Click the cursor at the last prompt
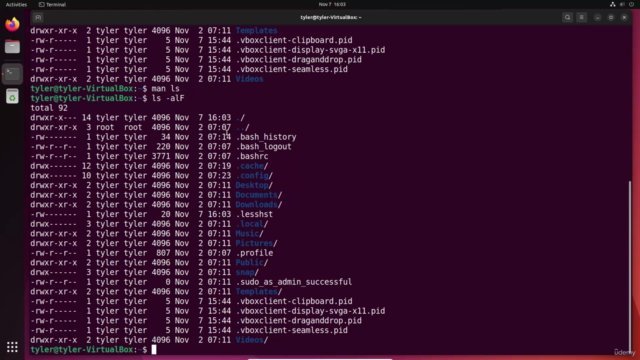Viewport: 640px width, 360px height. click(154, 350)
